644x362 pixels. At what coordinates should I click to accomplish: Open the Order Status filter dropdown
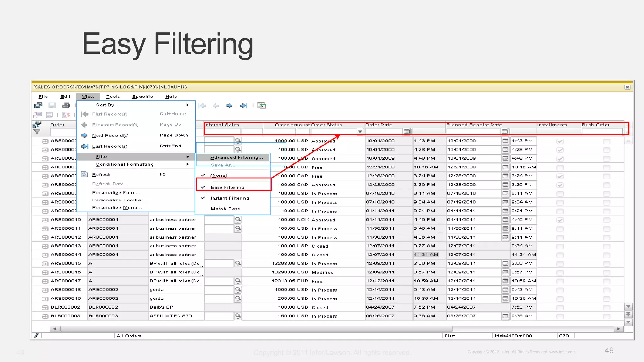pos(360,132)
